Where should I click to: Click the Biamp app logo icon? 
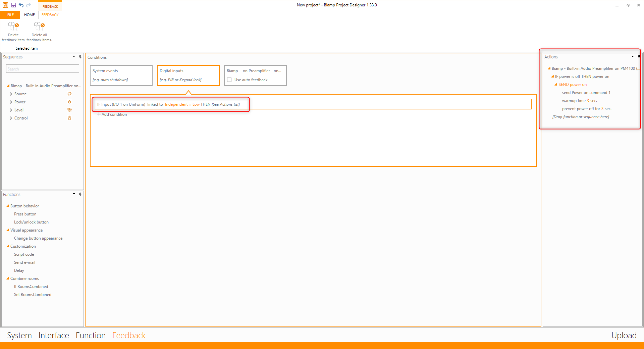[5, 5]
